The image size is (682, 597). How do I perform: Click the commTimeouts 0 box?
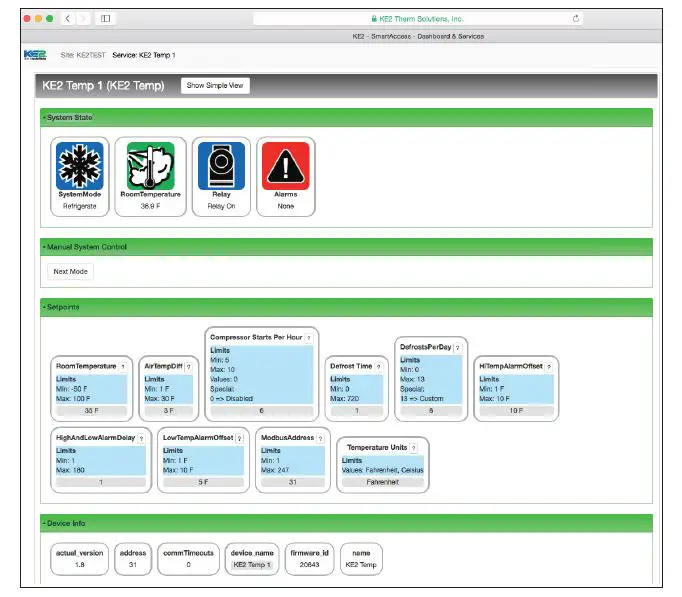[188, 559]
